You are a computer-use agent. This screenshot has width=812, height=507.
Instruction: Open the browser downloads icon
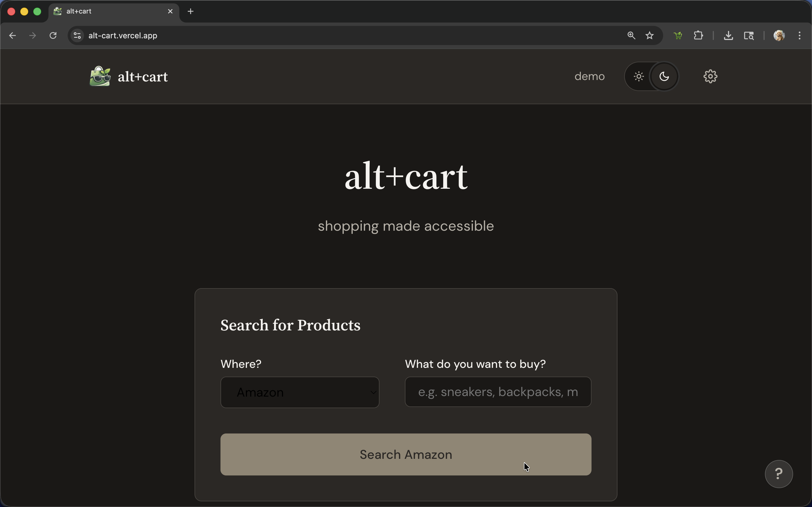[x=728, y=35]
